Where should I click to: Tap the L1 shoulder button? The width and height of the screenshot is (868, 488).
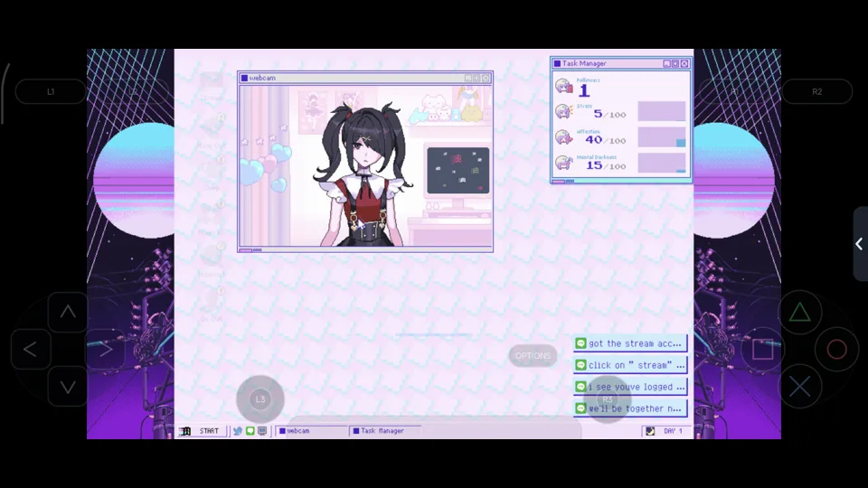[x=51, y=92]
